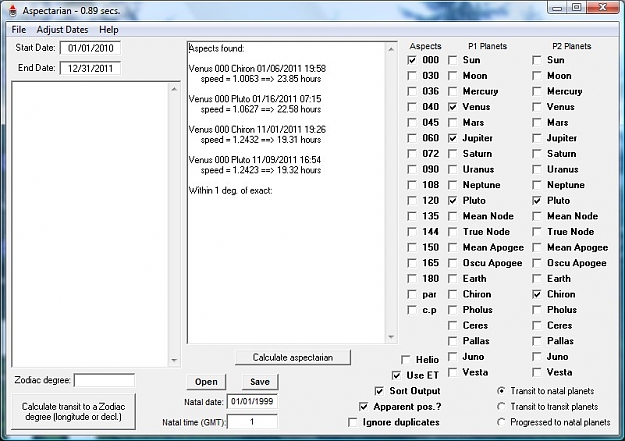
Task: Select Progressed to natal planets option
Action: (x=501, y=422)
